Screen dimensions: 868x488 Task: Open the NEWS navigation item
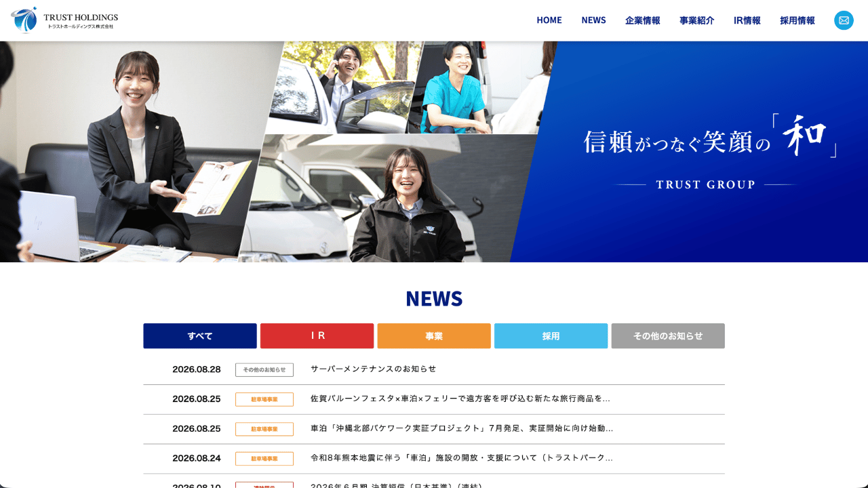coord(593,20)
